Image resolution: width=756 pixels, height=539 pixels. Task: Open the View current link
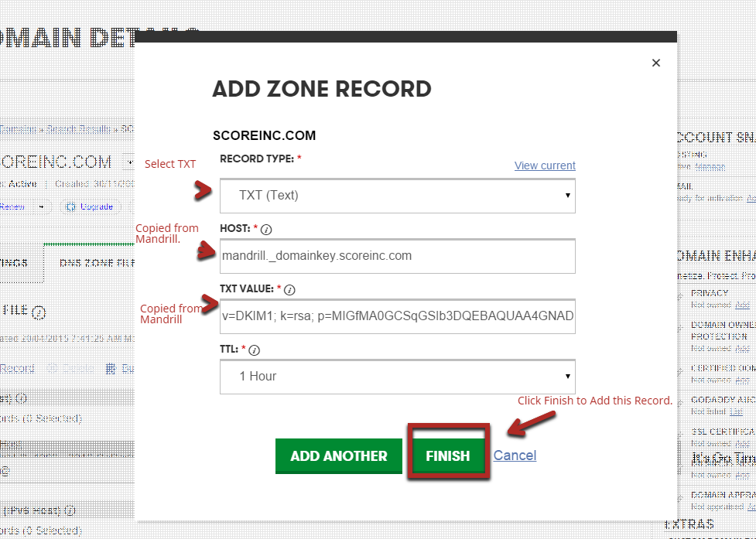pos(545,165)
